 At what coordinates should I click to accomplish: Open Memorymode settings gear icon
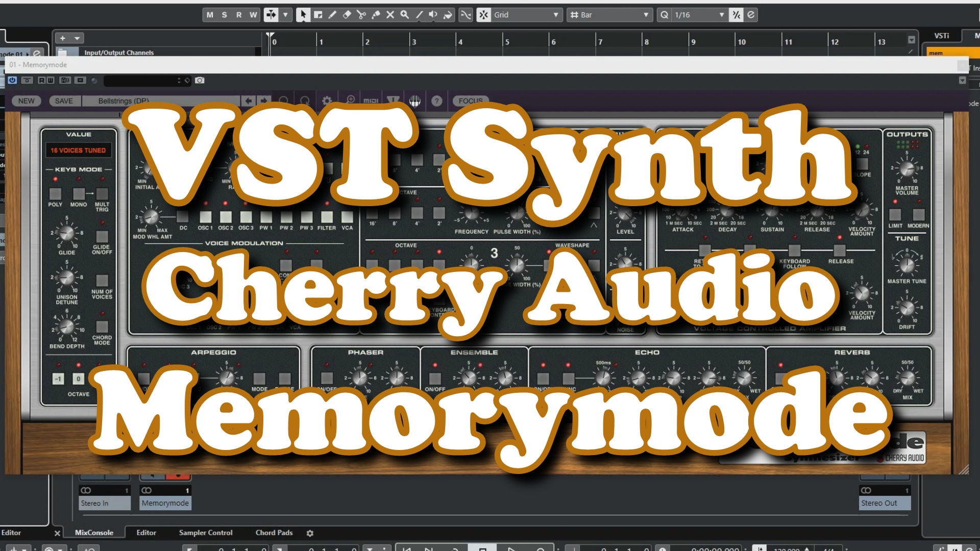327,101
